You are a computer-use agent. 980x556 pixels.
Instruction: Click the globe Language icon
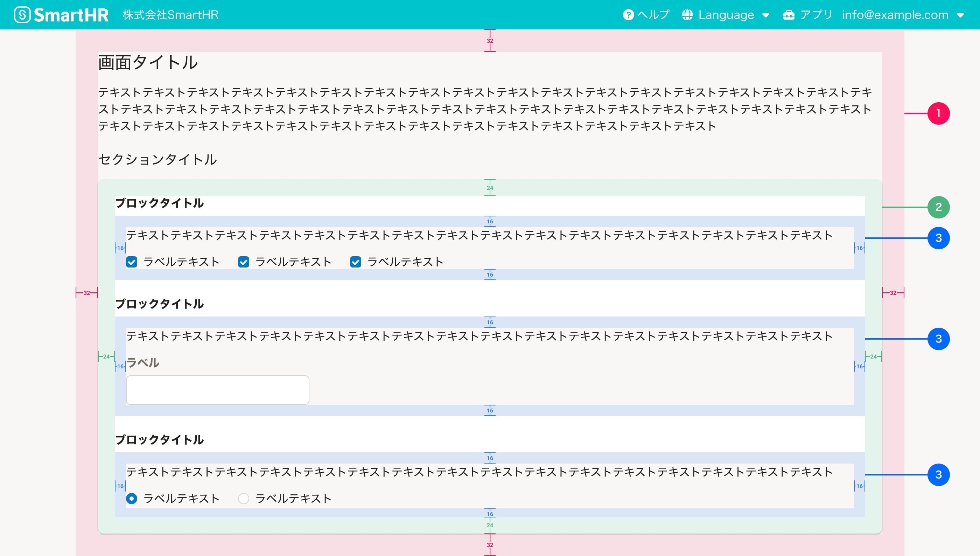tap(687, 15)
